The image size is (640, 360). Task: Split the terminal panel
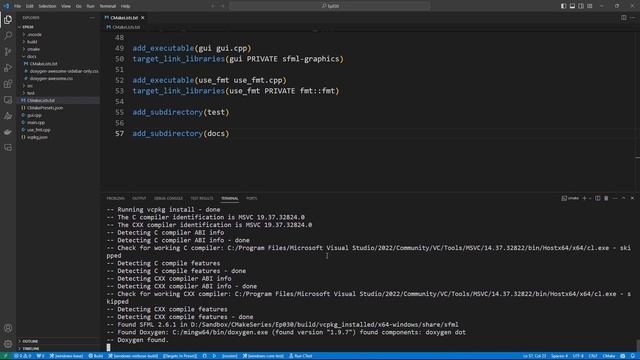pyautogui.click(x=598, y=198)
